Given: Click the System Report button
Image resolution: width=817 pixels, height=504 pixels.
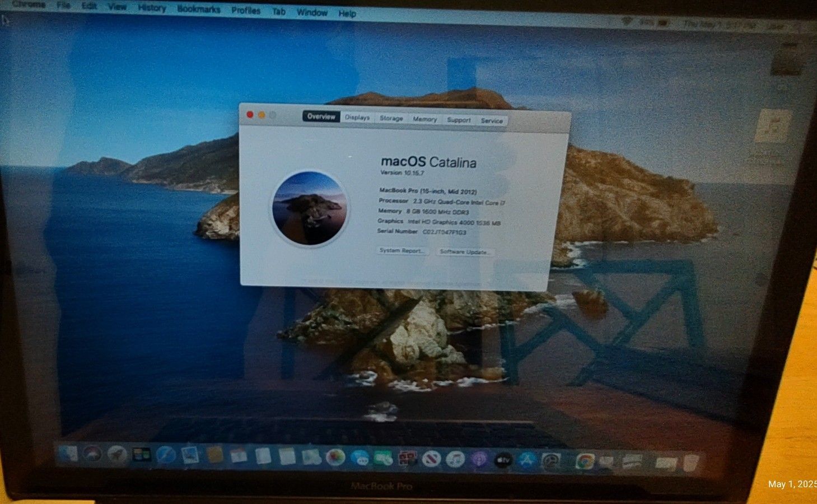Looking at the screenshot, I should coord(402,250).
